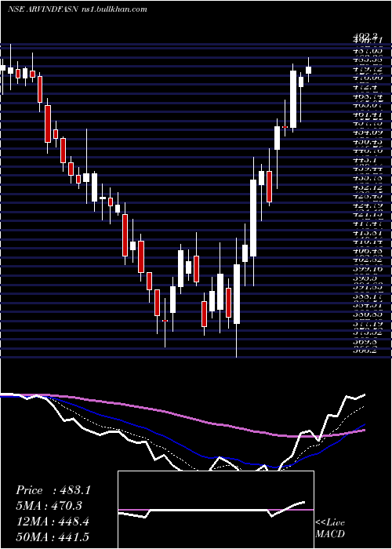Click inside the MACD inset panel

[x=216, y=510]
